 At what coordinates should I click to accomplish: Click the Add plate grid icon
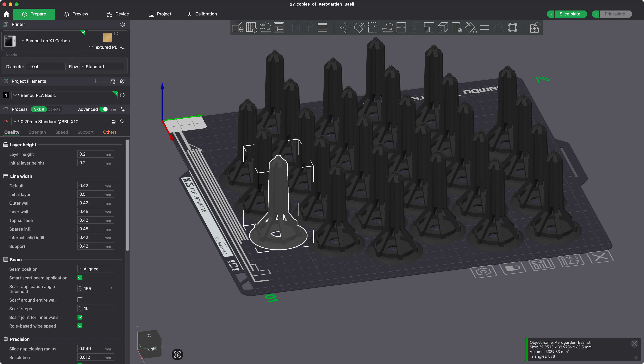(251, 27)
